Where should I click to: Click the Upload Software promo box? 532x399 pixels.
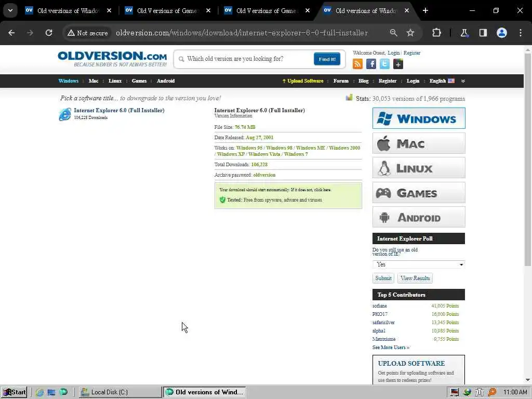point(419,370)
